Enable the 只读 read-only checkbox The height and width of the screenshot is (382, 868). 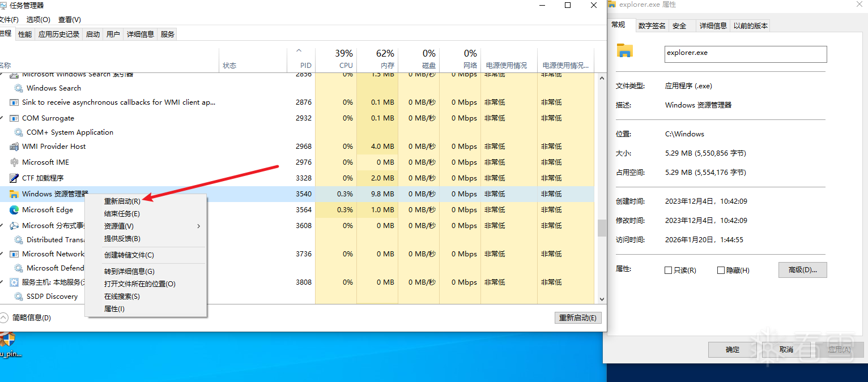(668, 271)
